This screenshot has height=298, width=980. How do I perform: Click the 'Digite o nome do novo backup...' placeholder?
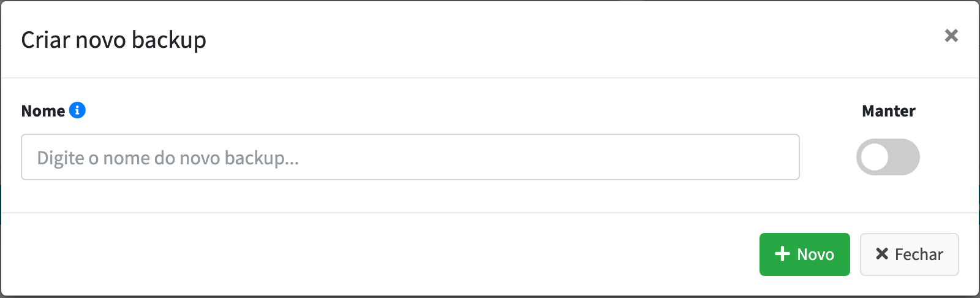[x=168, y=158]
